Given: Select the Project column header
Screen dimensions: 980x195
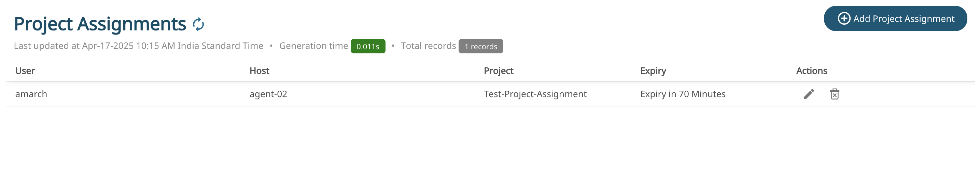Looking at the screenshot, I should click(499, 71).
